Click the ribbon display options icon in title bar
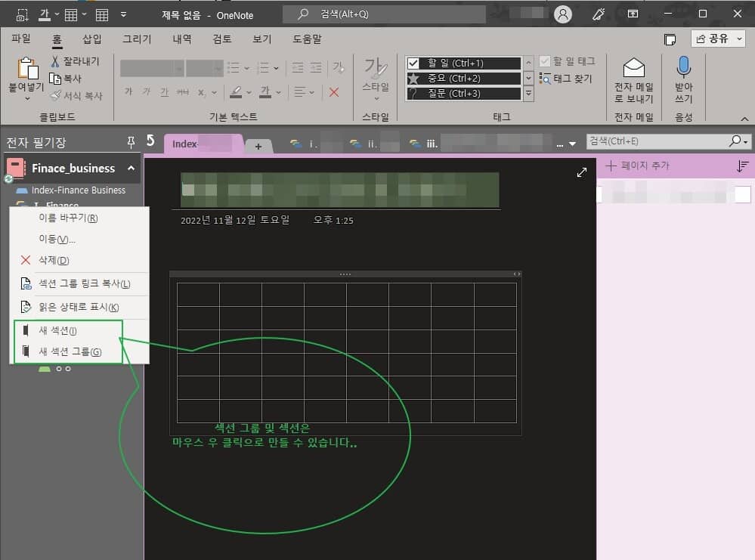755x560 pixels. click(633, 14)
